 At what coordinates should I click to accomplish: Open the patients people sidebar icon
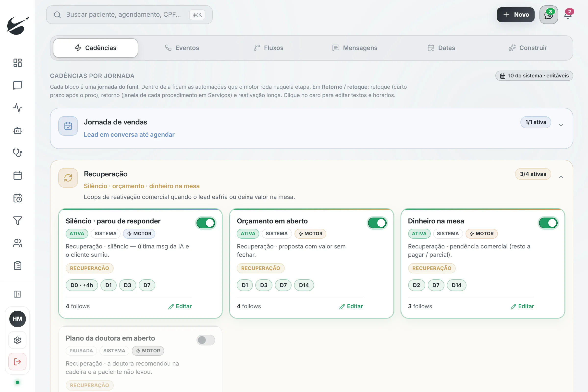[17, 243]
